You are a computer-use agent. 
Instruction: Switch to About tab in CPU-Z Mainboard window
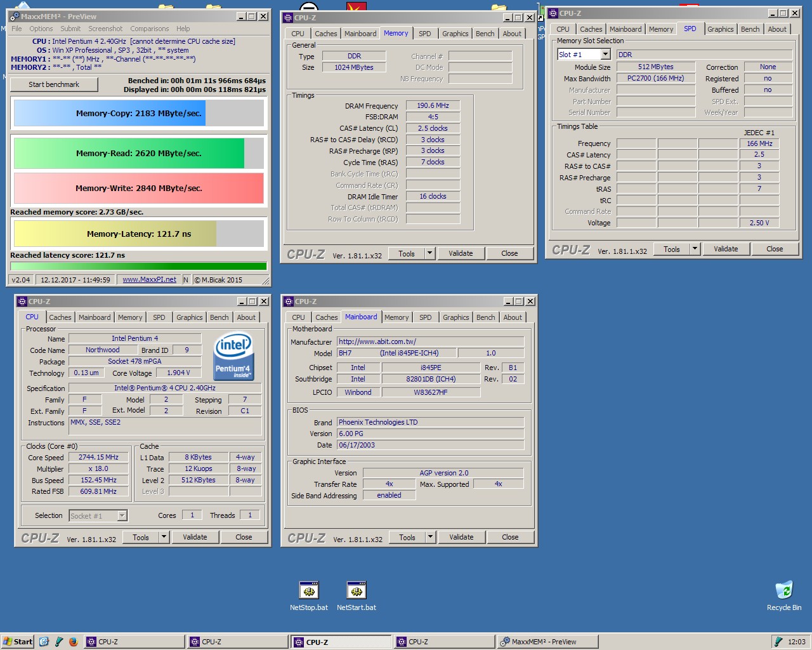click(x=513, y=317)
